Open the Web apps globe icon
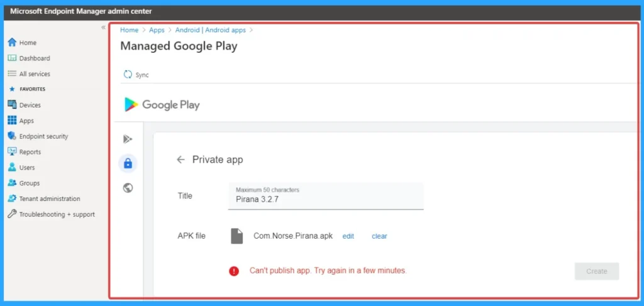Screen dimensions: 644x306 point(128,188)
